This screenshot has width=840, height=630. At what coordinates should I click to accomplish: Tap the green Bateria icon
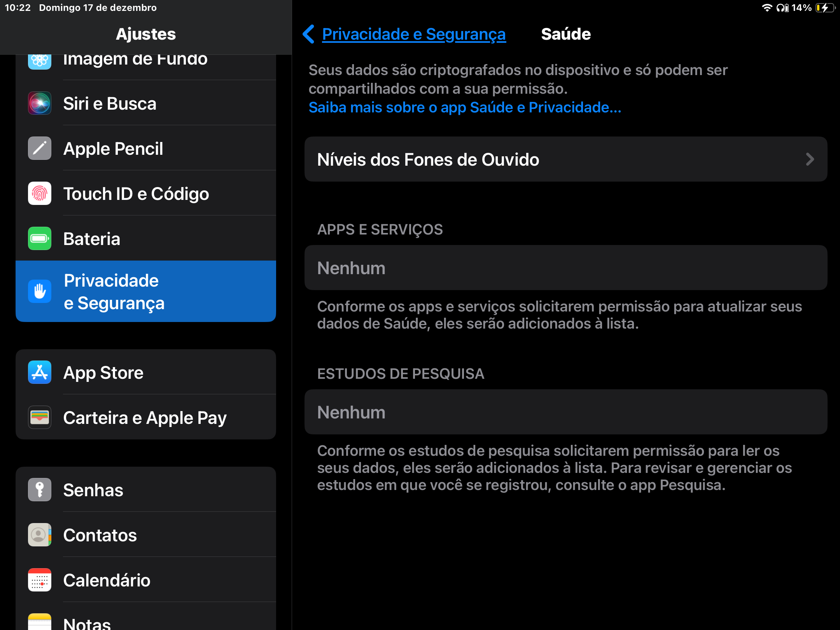point(39,238)
